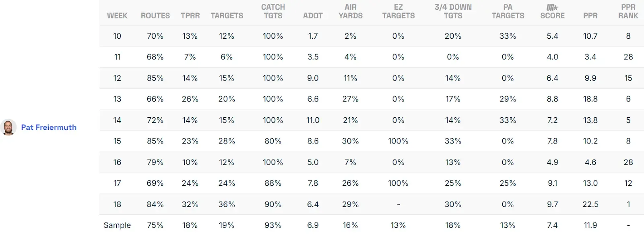Click the week 18 PPR value 22.5

[590, 204]
